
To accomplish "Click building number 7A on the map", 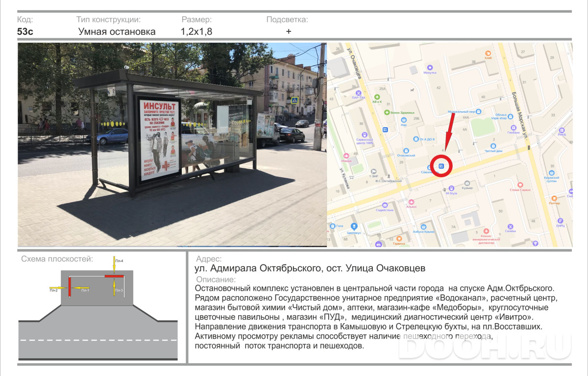I will 454,227.
